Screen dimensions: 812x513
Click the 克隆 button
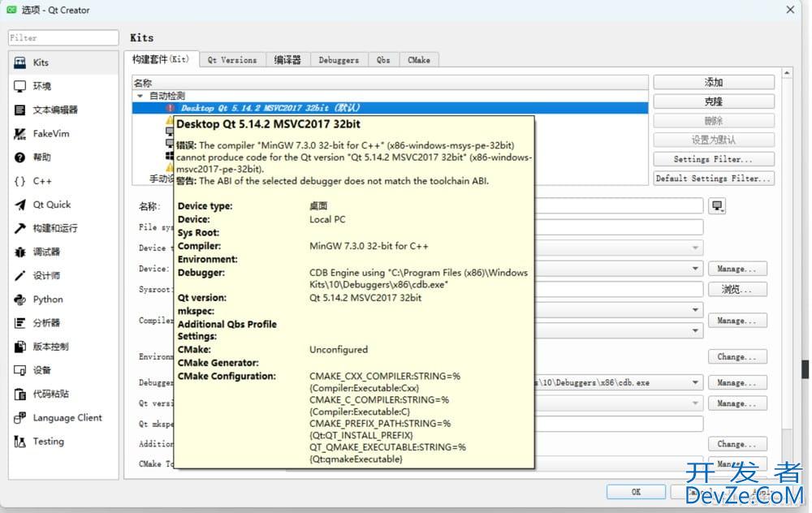(x=714, y=101)
